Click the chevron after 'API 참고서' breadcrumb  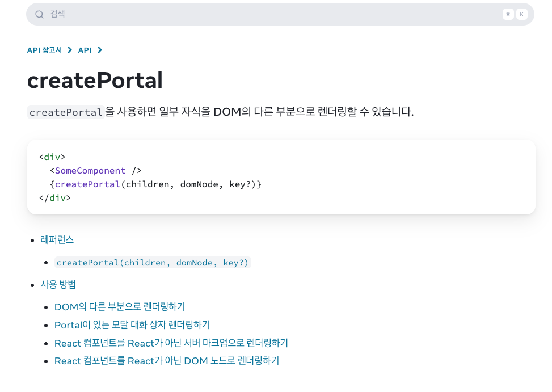tap(70, 50)
